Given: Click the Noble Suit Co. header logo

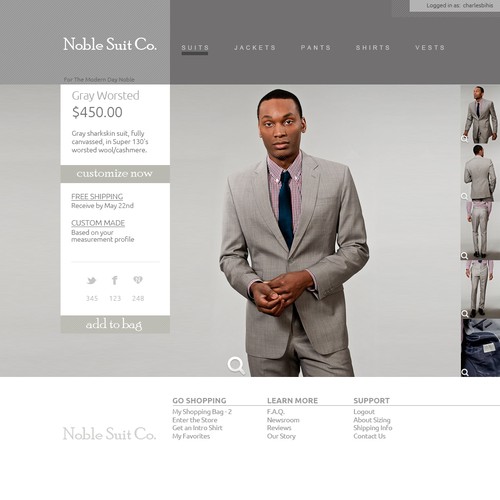Looking at the screenshot, I should point(110,44).
